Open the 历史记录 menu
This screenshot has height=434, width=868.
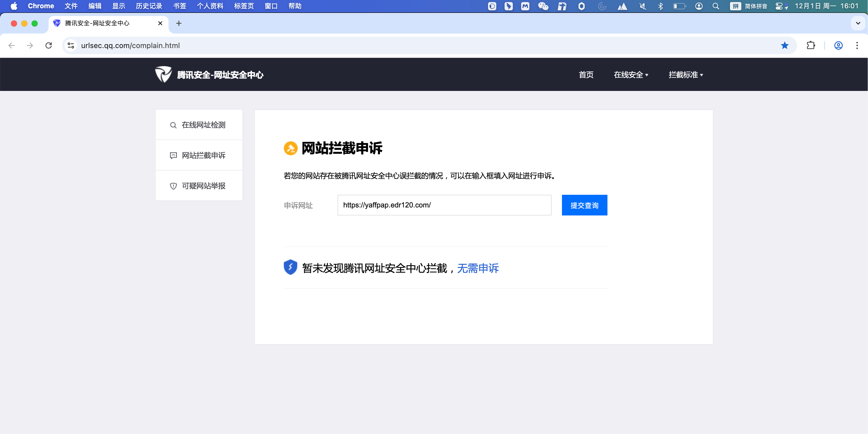click(149, 6)
